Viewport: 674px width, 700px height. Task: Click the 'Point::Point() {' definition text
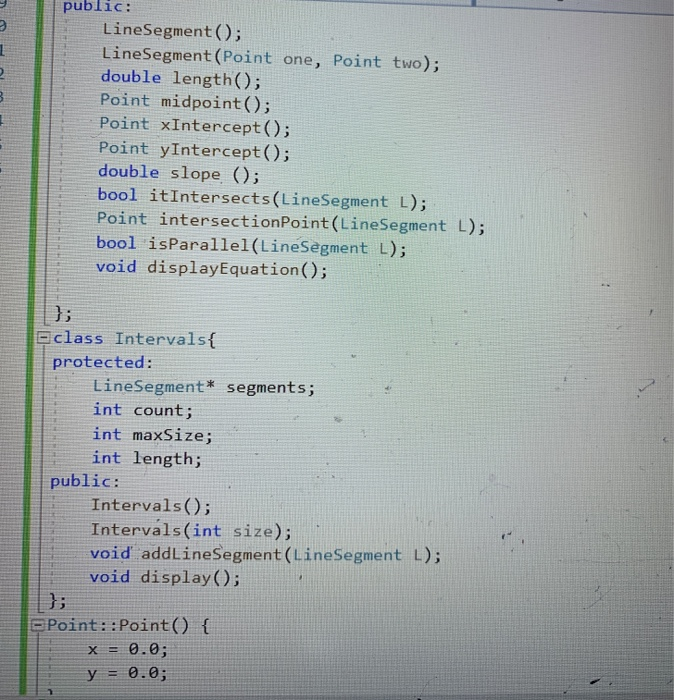128,625
